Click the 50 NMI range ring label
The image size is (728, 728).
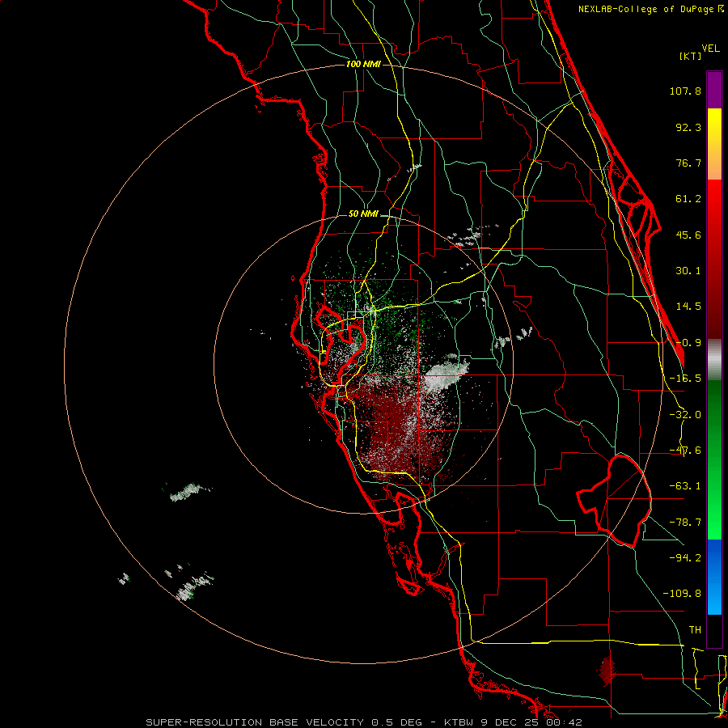(363, 214)
